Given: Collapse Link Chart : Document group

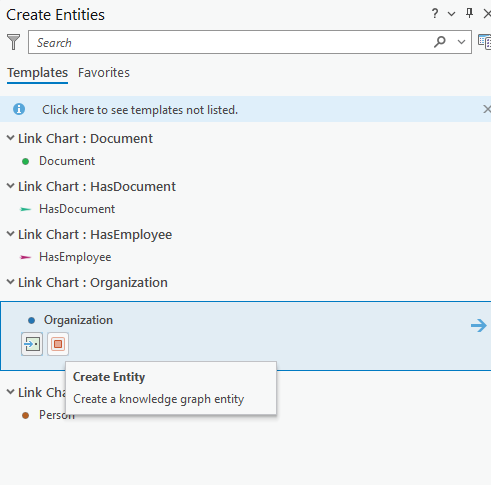Looking at the screenshot, I should click(11, 138).
